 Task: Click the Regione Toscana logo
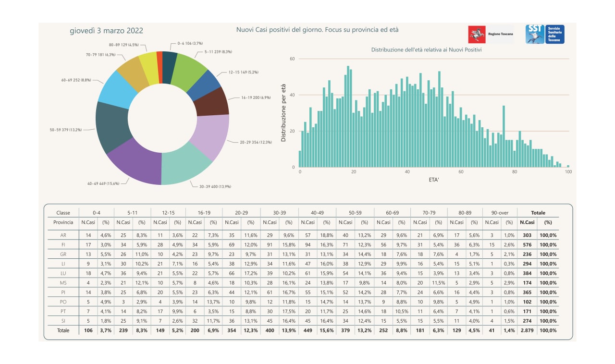tap(491, 35)
